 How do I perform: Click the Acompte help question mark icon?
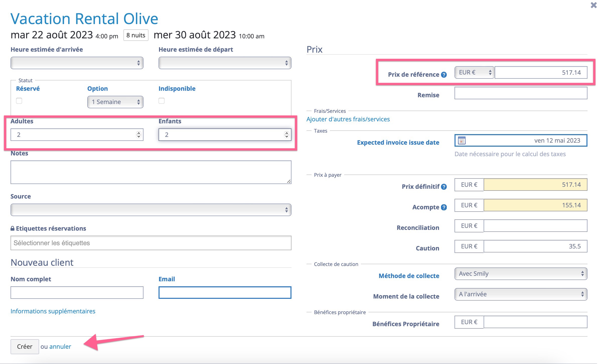tap(444, 207)
